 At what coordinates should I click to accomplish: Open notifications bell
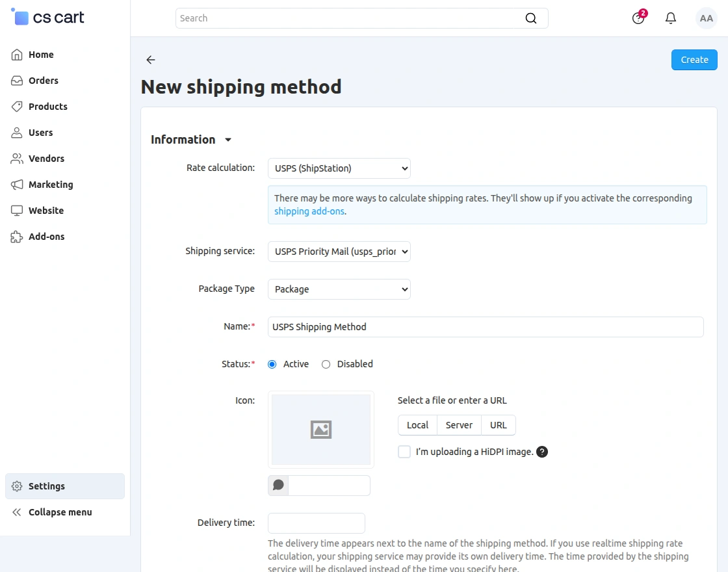point(670,18)
